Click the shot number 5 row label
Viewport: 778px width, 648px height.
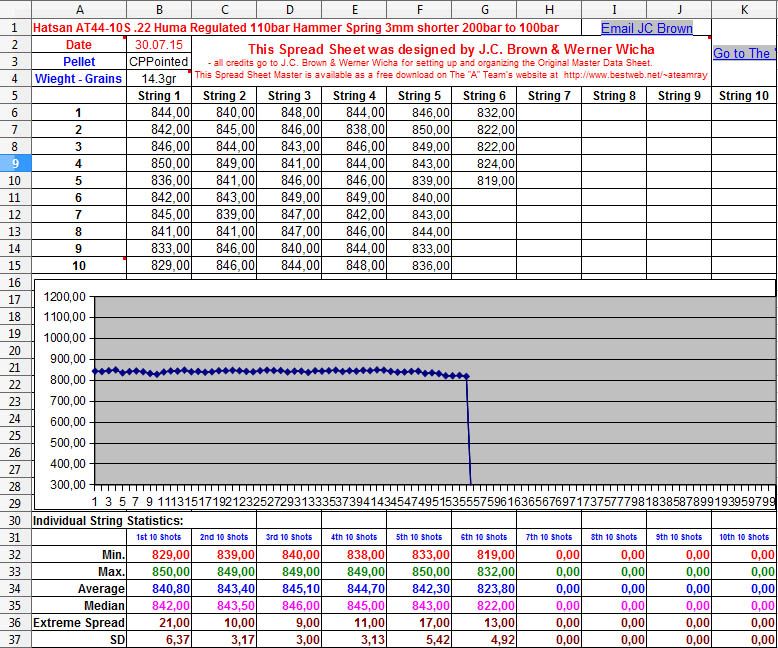click(x=79, y=180)
